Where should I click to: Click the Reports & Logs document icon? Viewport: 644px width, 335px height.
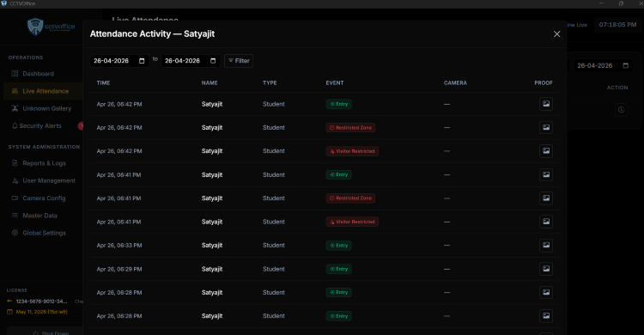click(15, 163)
